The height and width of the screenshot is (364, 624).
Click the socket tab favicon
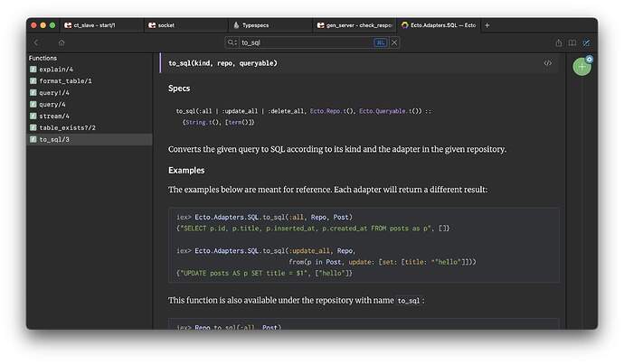(152, 25)
